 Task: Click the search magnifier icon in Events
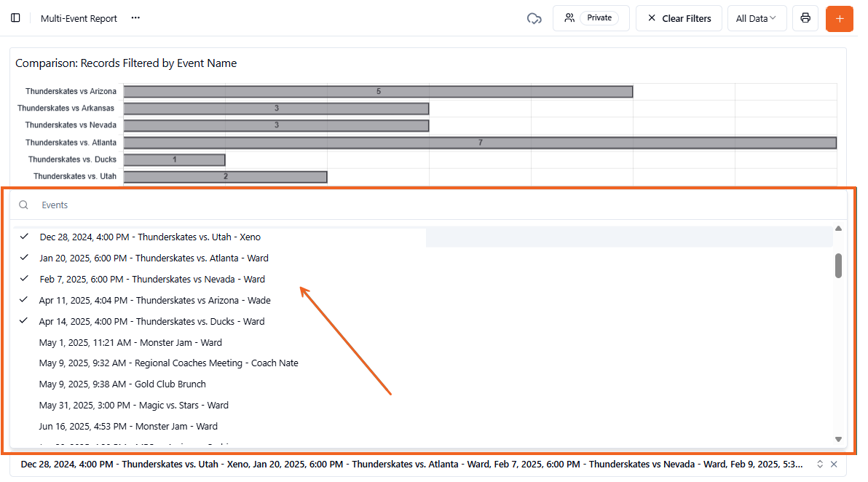pyautogui.click(x=24, y=205)
